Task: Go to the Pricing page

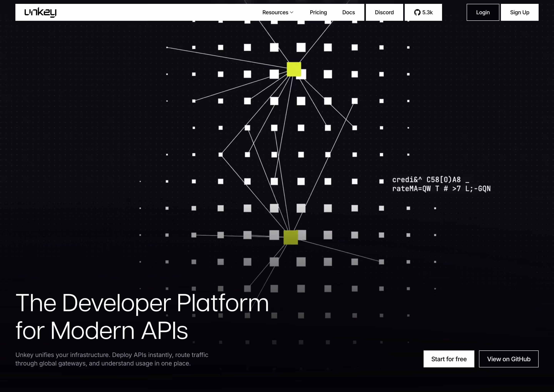Action: tap(318, 12)
